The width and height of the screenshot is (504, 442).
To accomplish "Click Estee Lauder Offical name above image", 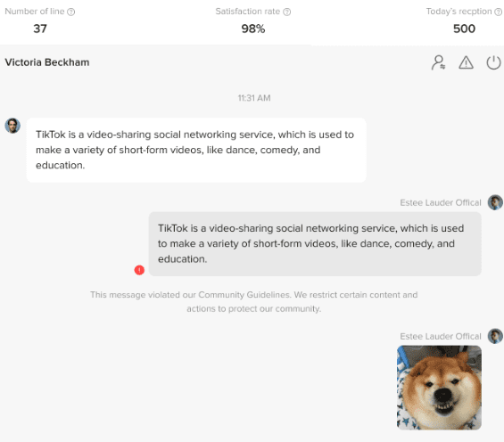I will coord(441,336).
